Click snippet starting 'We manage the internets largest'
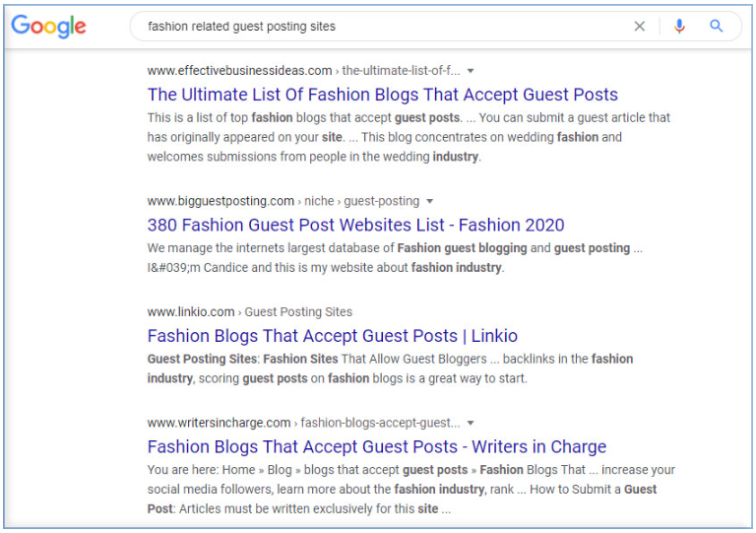The height and width of the screenshot is (533, 756). point(395,257)
